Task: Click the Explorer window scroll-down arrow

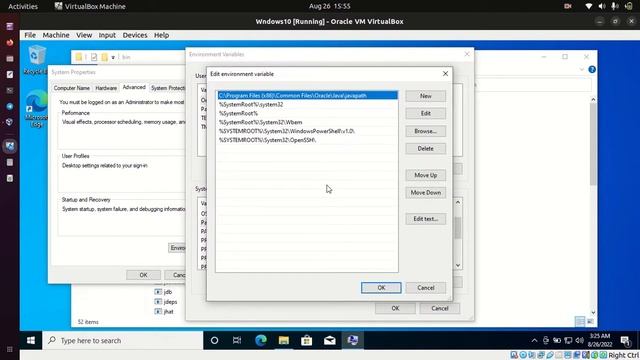Action: pyautogui.click(x=593, y=312)
